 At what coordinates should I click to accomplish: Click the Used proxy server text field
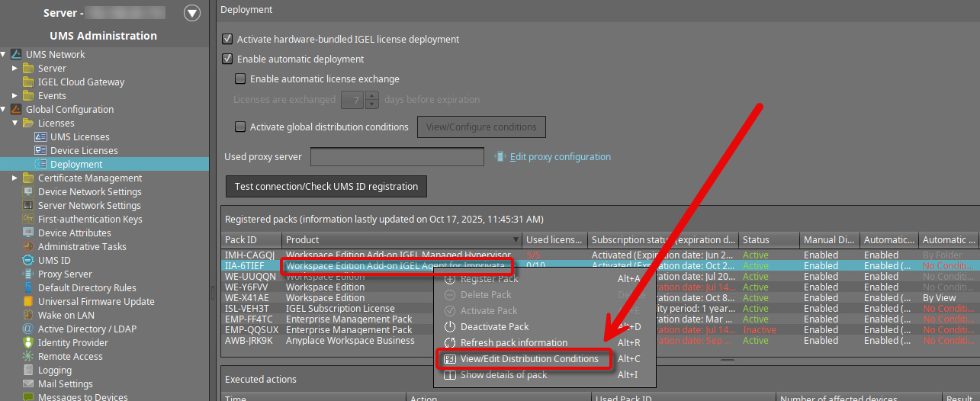397,157
